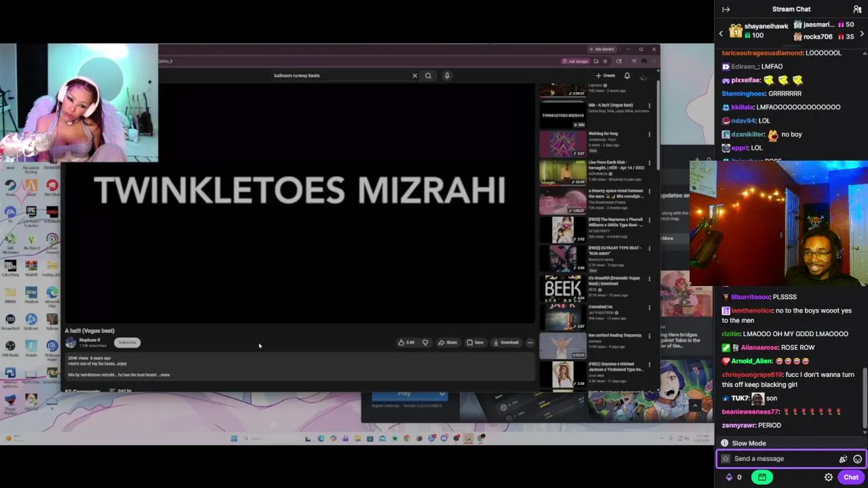Open Arnold_Alien username in chat

point(751,361)
